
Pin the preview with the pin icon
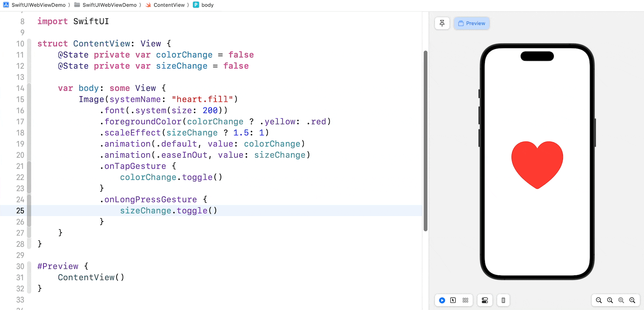click(x=442, y=23)
